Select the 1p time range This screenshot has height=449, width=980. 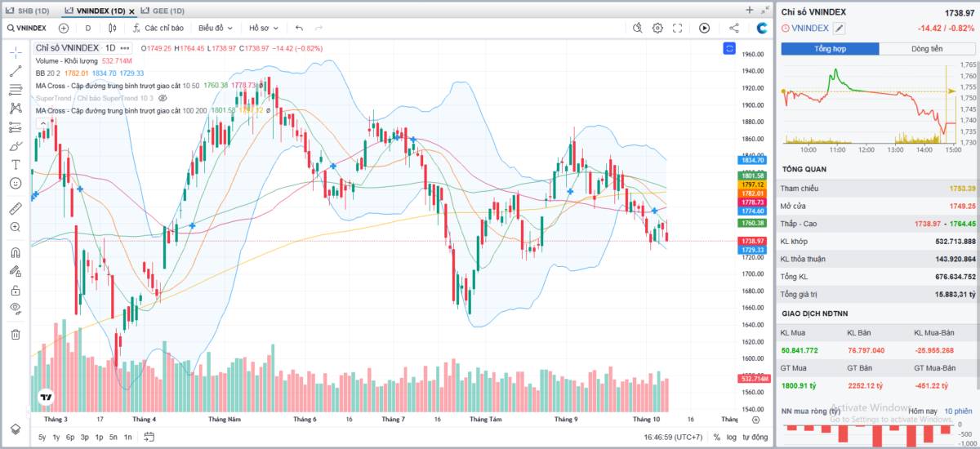99,438
